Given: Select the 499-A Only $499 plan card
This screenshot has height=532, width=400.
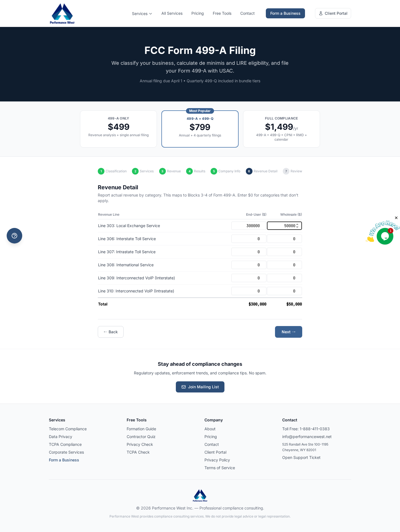Looking at the screenshot, I should [118, 129].
